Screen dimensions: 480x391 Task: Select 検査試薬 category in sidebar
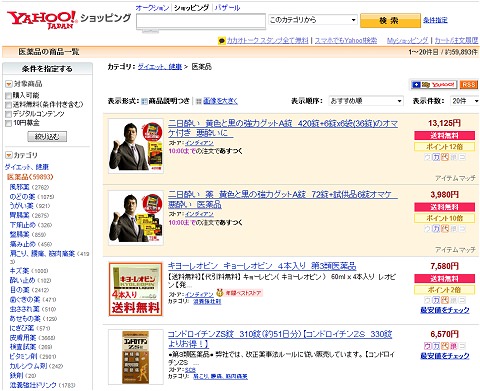tap(22, 347)
